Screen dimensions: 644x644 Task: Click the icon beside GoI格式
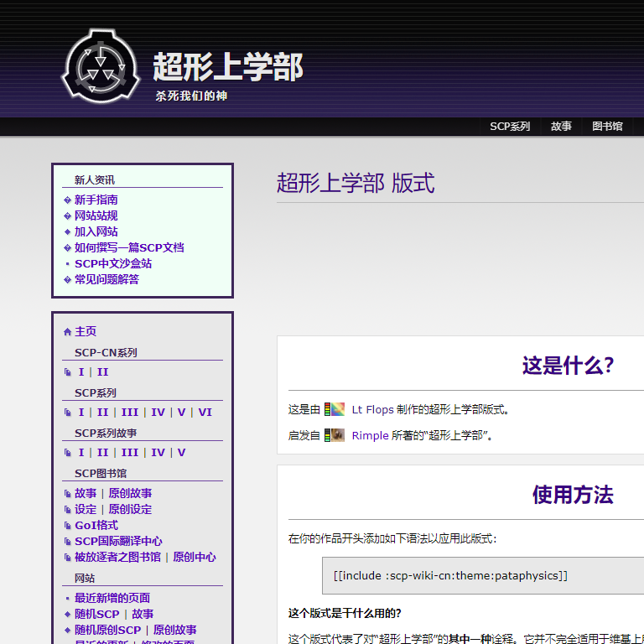pyautogui.click(x=68, y=526)
